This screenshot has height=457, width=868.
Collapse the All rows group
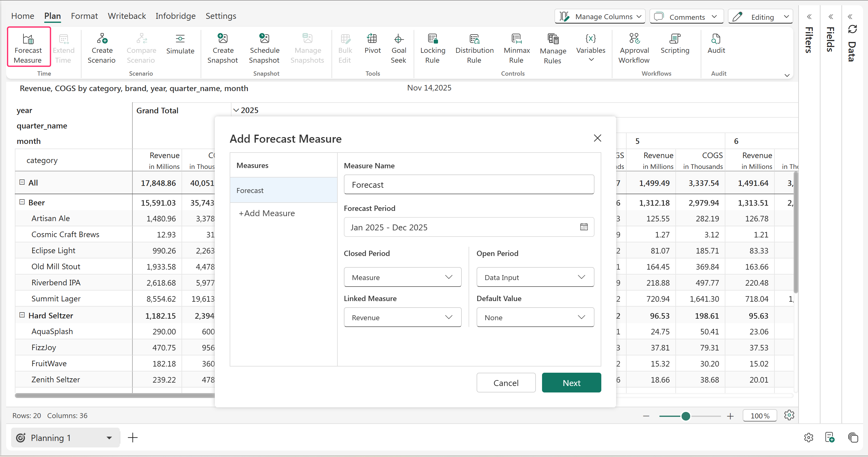click(22, 182)
